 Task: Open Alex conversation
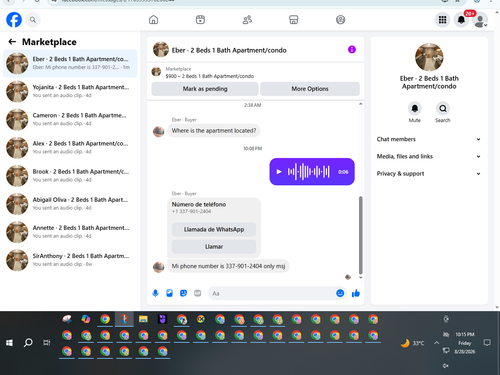pos(70,147)
